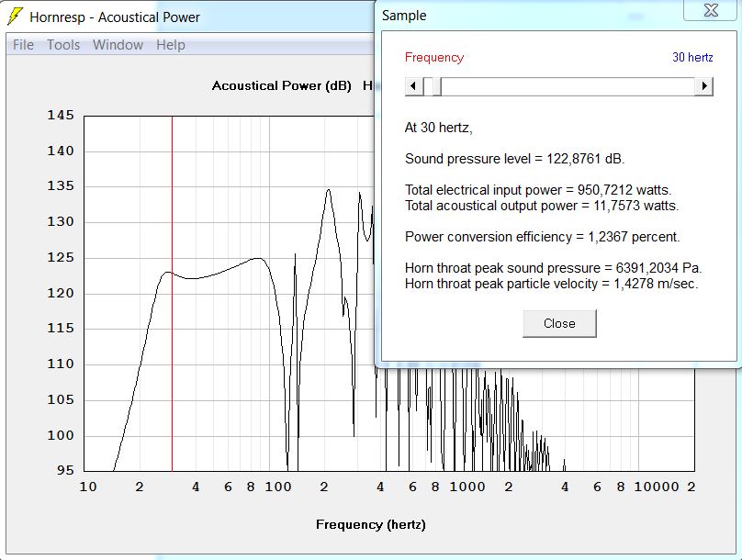Click the Close button in Sample dialog
The width and height of the screenshot is (742, 560).
tap(559, 323)
